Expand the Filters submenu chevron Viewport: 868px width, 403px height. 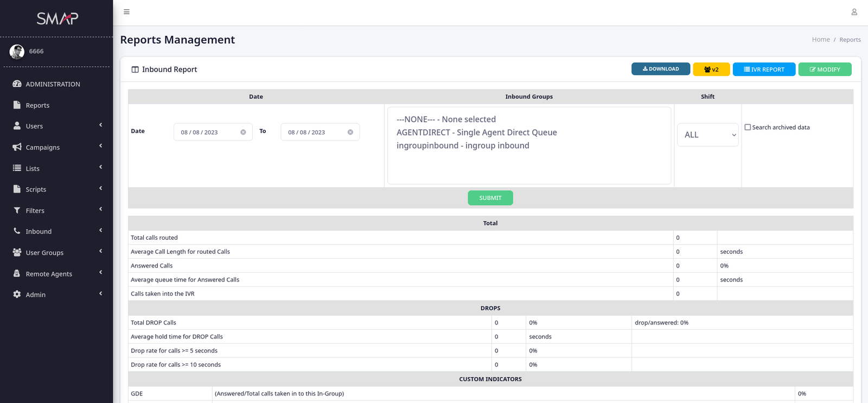pos(101,209)
